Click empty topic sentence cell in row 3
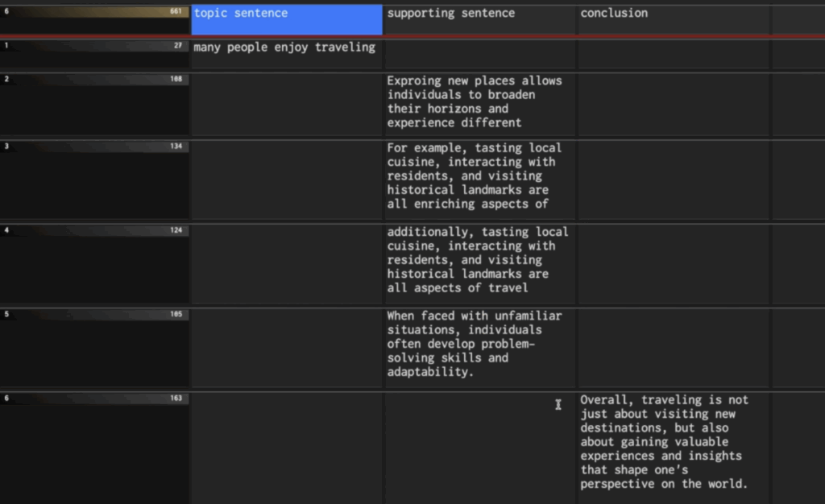 [286, 179]
